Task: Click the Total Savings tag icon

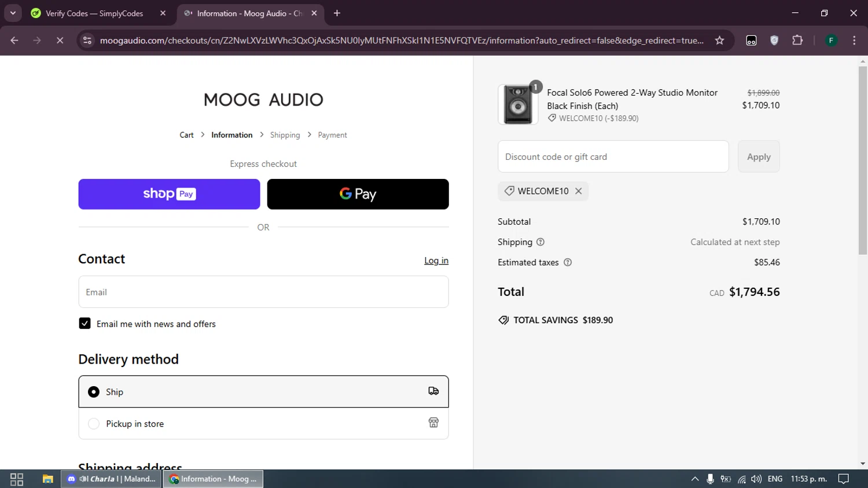Action: coord(503,320)
